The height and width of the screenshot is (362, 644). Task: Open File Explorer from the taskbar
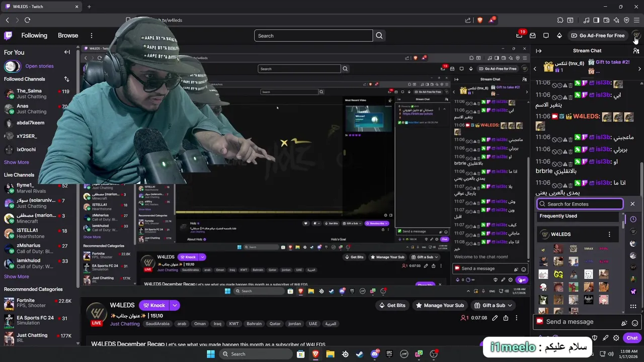[x=330, y=354]
